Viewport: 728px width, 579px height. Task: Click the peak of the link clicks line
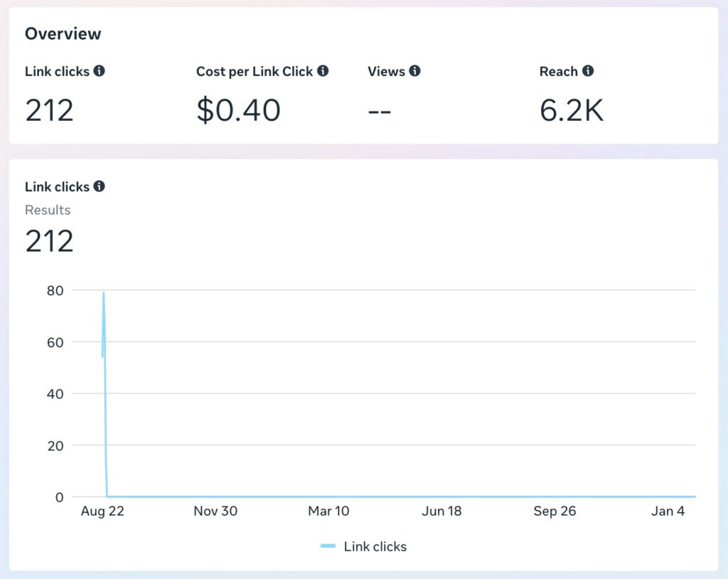pos(104,293)
